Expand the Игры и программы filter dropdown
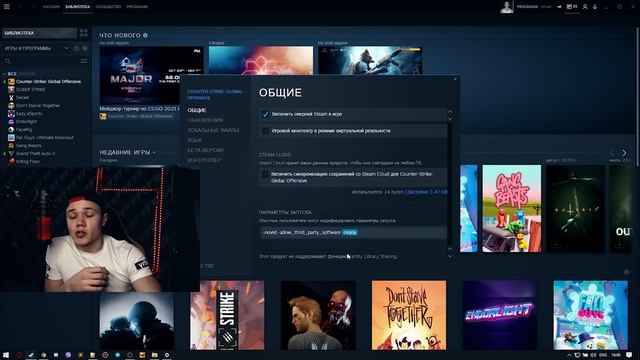This screenshot has height=360, width=640. point(37,48)
